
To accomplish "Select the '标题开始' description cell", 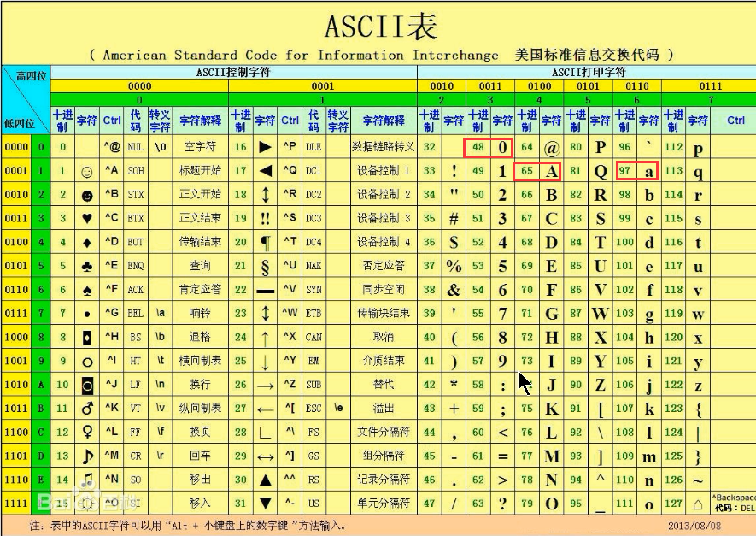I will [x=200, y=170].
